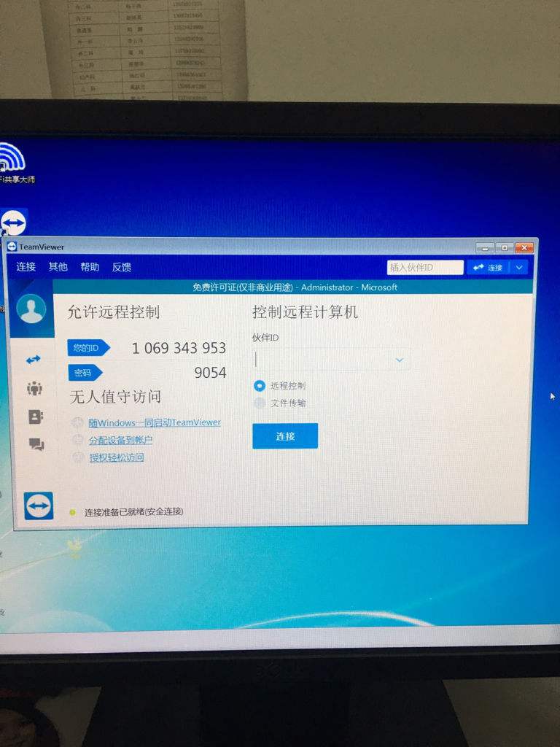Screen dimensions: 560x747
Task: Select the 文件传输 radio button
Action: click(x=260, y=403)
